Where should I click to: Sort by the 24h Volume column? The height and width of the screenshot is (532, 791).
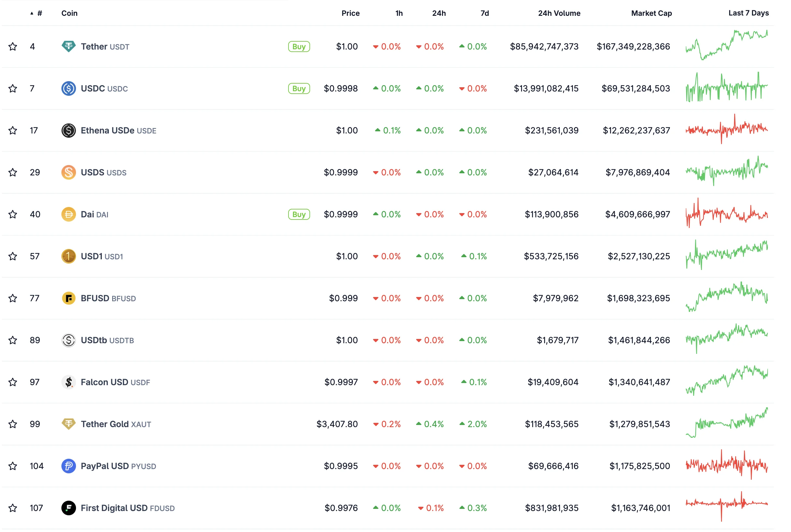pyautogui.click(x=559, y=13)
